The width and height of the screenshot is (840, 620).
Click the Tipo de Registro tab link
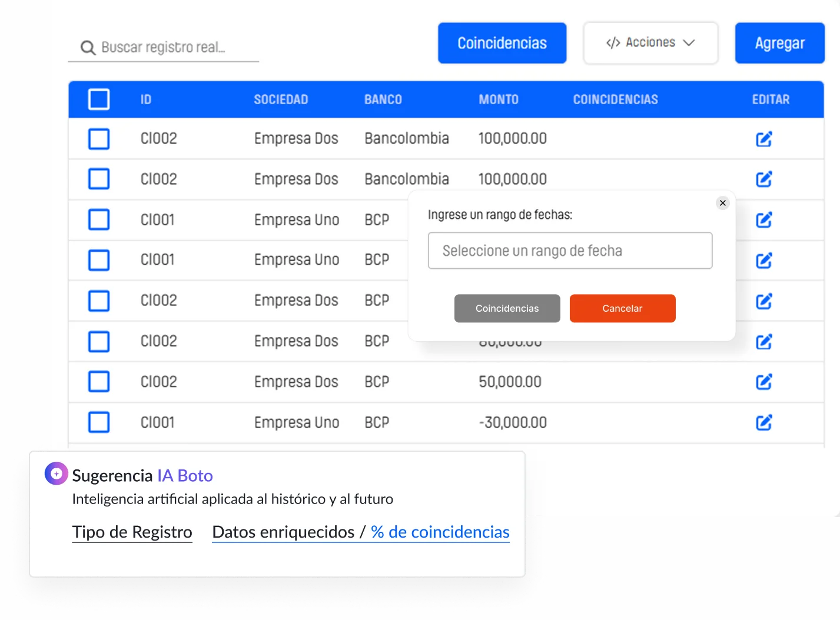point(132,532)
